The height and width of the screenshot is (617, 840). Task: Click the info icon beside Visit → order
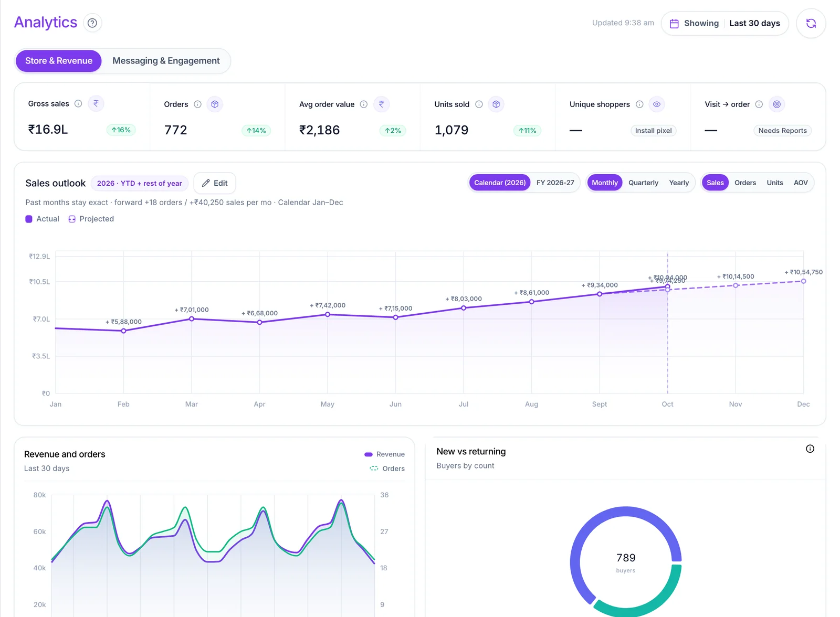point(759,104)
